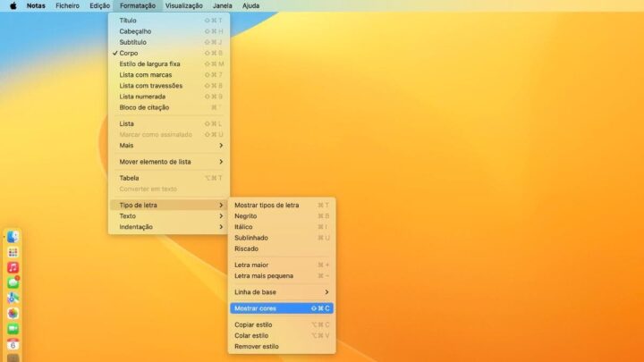Screen dimensions: 644x362
Task: Choose Lista com marcas
Action: pyautogui.click(x=169, y=75)
